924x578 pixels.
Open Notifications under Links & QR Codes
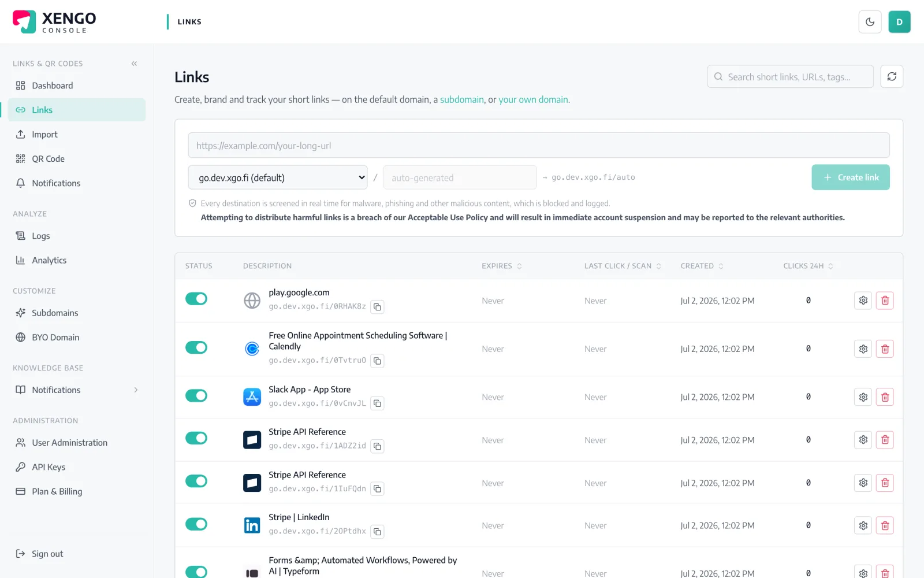77,183
